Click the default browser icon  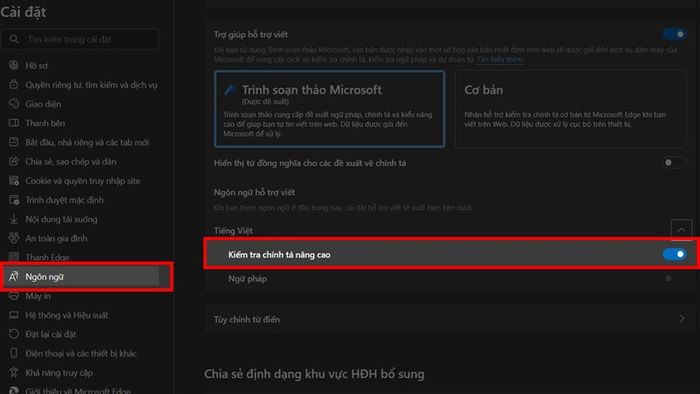tap(14, 199)
